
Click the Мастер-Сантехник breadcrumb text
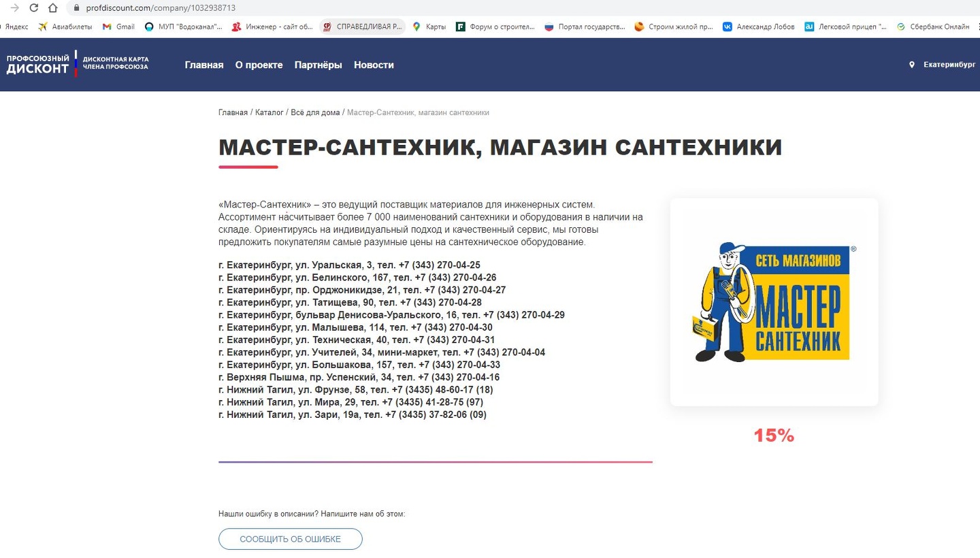418,112
